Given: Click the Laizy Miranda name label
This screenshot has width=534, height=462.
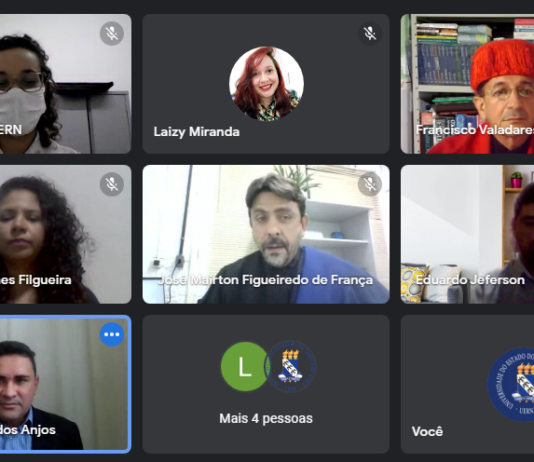Looking at the screenshot, I should (197, 132).
